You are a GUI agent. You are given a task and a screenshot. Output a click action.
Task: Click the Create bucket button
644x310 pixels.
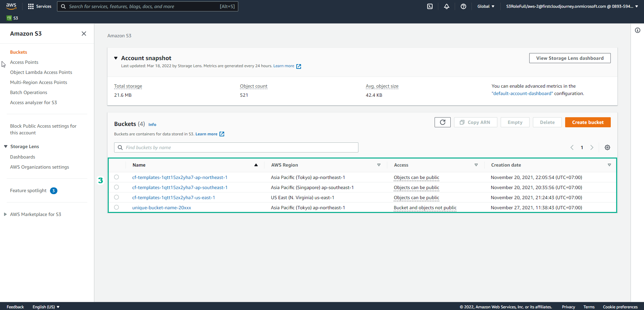pos(588,122)
